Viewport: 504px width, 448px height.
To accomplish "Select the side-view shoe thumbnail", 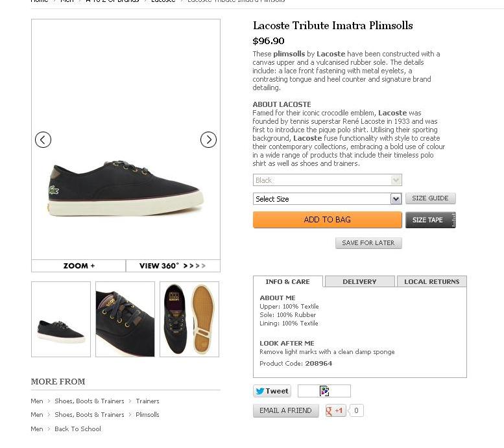I will point(61,319).
